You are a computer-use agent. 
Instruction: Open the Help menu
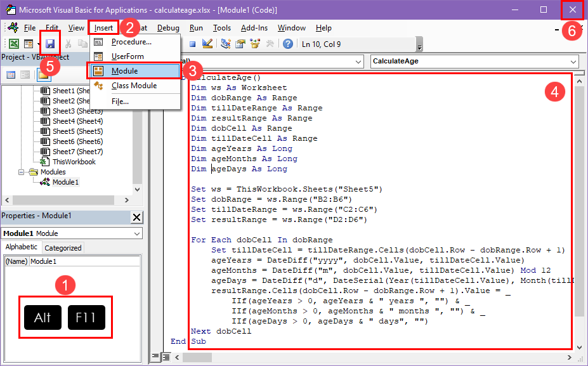coord(323,28)
